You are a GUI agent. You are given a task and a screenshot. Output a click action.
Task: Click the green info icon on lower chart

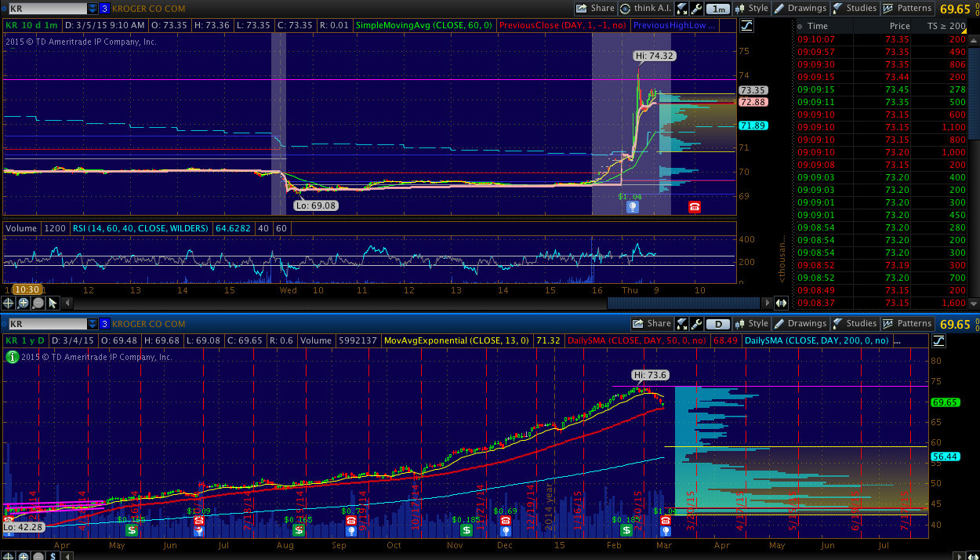11,357
